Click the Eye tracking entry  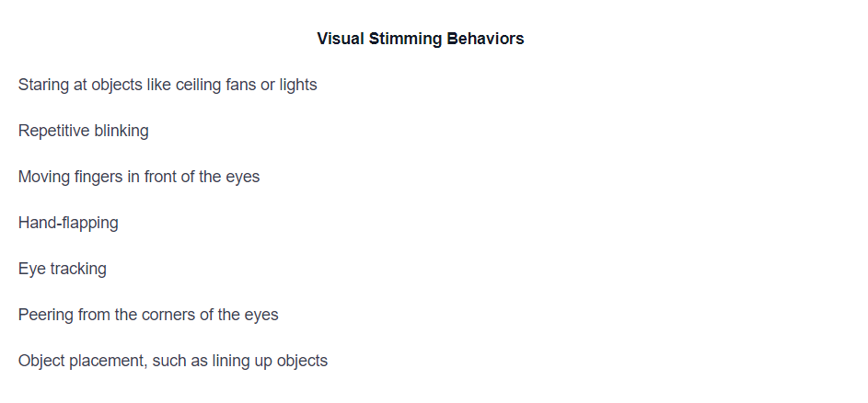coord(62,269)
